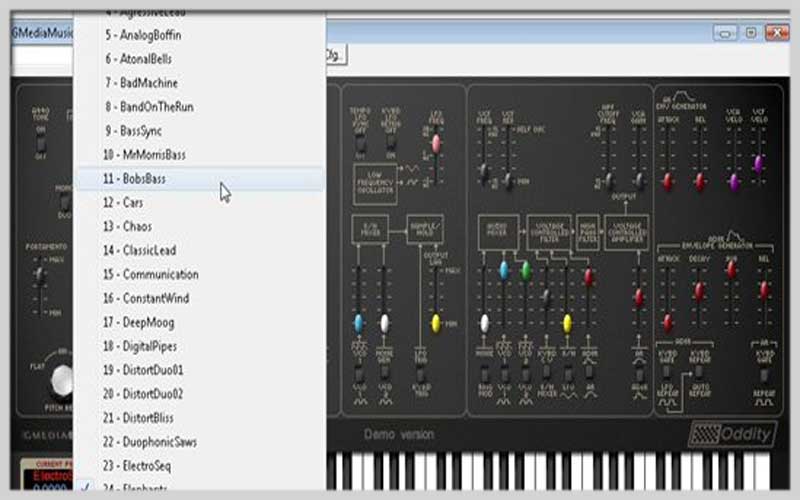Flip the VCA AR / ADSR selector switch
The height and width of the screenshot is (500, 800).
(x=639, y=376)
